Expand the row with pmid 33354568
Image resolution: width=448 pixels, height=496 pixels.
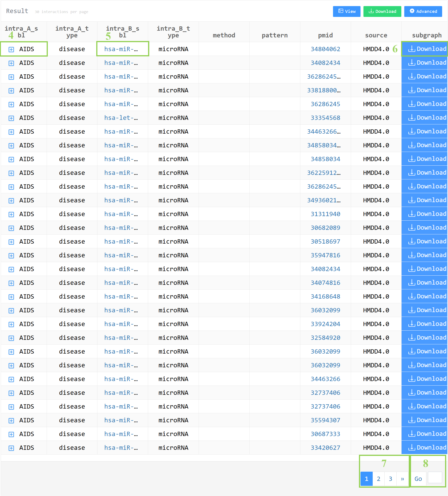[11, 118]
